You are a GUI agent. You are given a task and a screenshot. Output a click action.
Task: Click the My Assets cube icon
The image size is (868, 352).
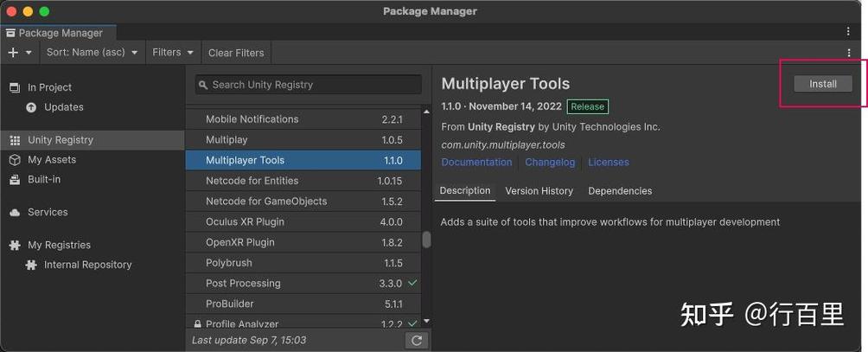tap(15, 160)
